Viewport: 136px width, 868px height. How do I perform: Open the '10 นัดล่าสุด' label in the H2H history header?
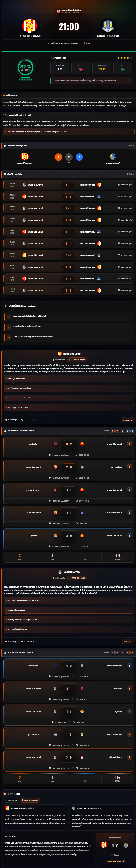(x=130, y=174)
